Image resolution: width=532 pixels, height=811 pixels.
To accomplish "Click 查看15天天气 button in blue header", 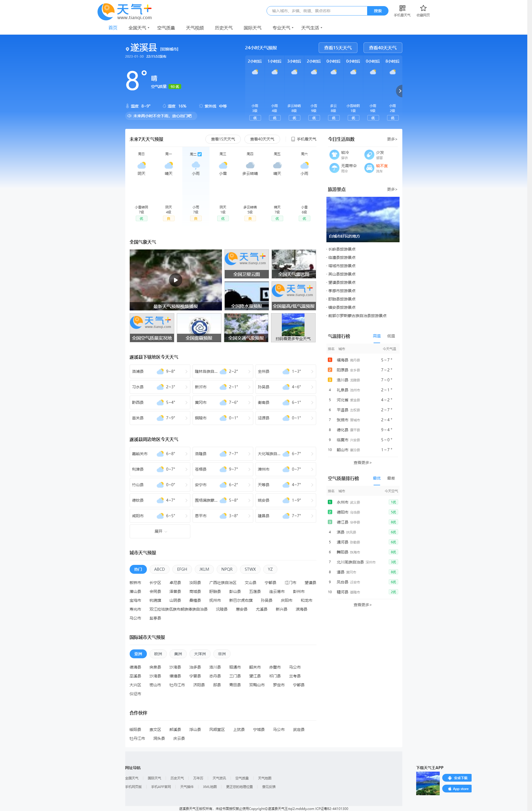I will pos(337,48).
